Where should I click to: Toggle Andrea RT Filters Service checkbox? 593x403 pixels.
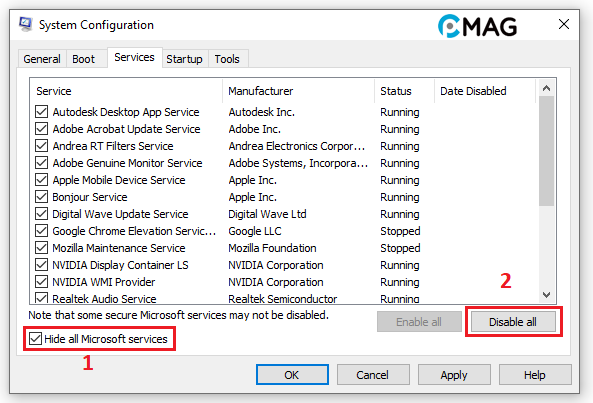pyautogui.click(x=41, y=146)
